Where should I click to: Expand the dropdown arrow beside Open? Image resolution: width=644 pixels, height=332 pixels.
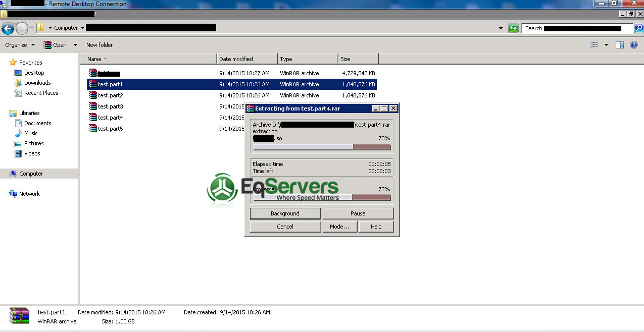(75, 45)
